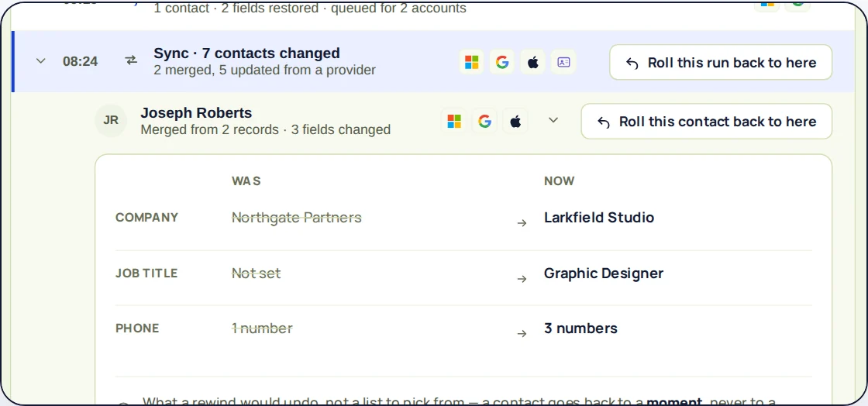
Task: Click the 08:24 timestamp
Action: (81, 61)
